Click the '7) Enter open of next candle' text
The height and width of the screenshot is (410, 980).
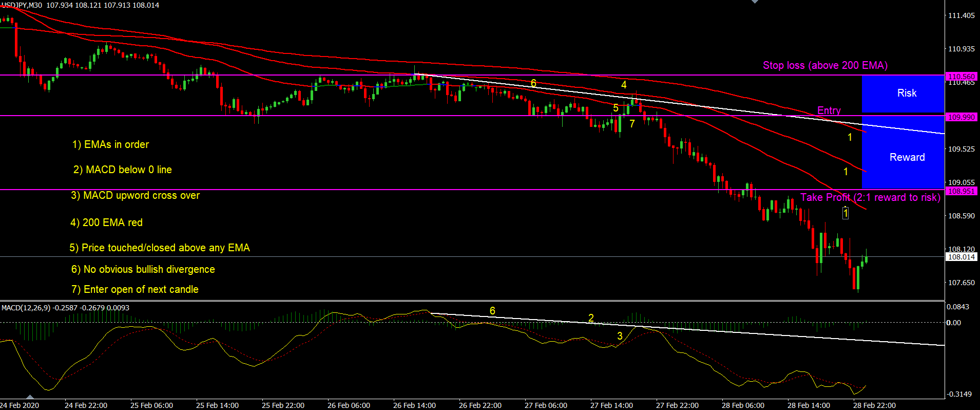click(x=135, y=289)
